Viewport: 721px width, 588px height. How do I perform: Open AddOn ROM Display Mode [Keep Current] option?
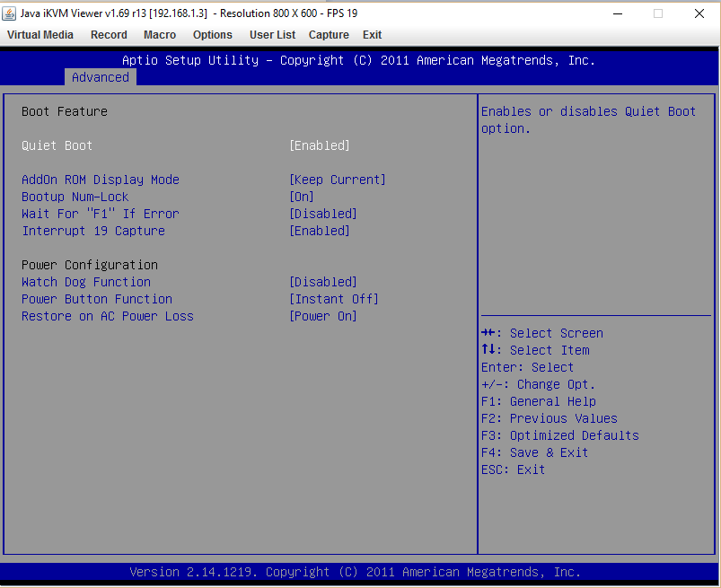[338, 180]
